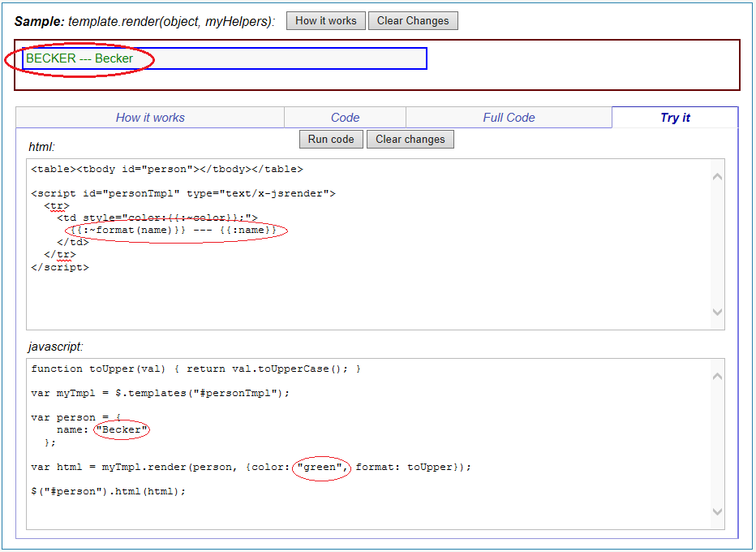Viewport: 756px width, 552px height.
Task: Click the $("#person").html(html) line
Action: click(x=108, y=491)
